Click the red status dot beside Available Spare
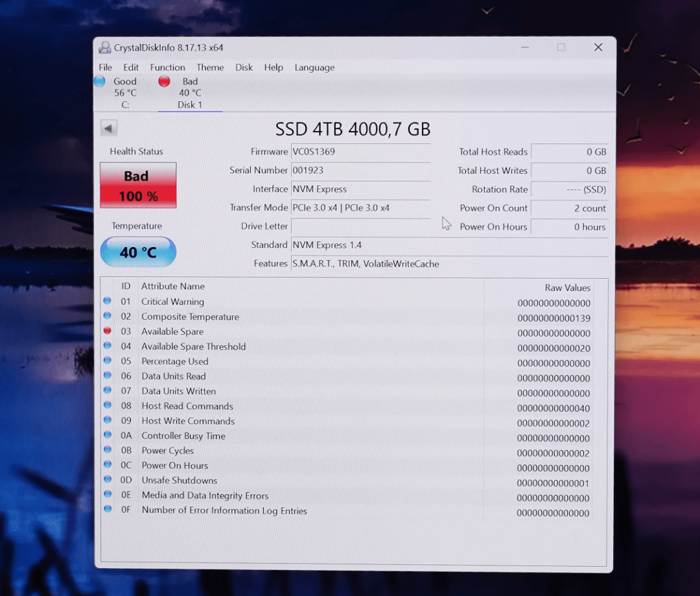The width and height of the screenshot is (700, 596). tap(108, 331)
